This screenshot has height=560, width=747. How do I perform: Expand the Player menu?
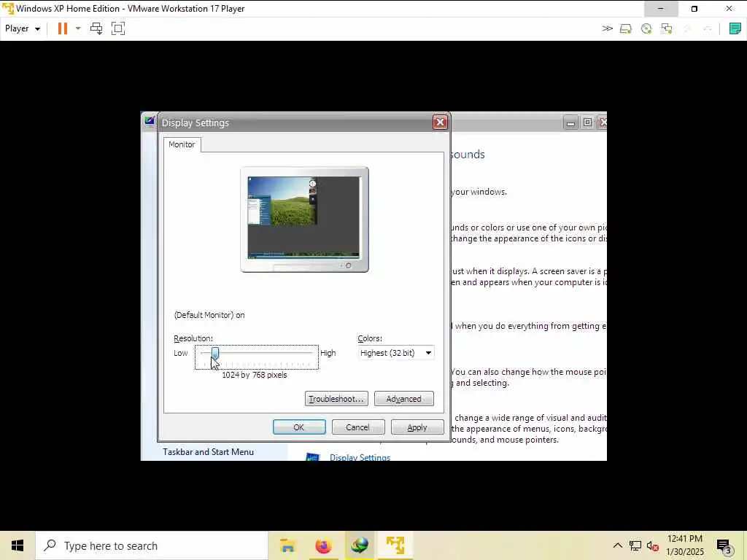click(23, 28)
